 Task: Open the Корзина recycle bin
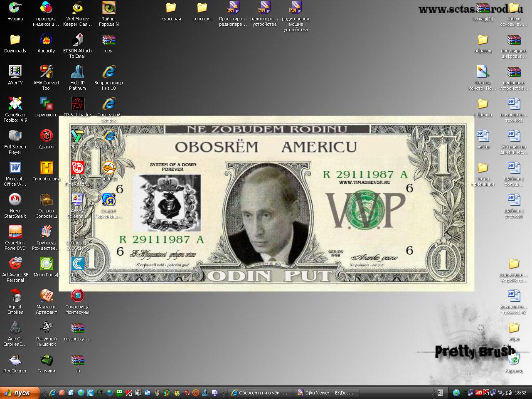tap(514, 364)
